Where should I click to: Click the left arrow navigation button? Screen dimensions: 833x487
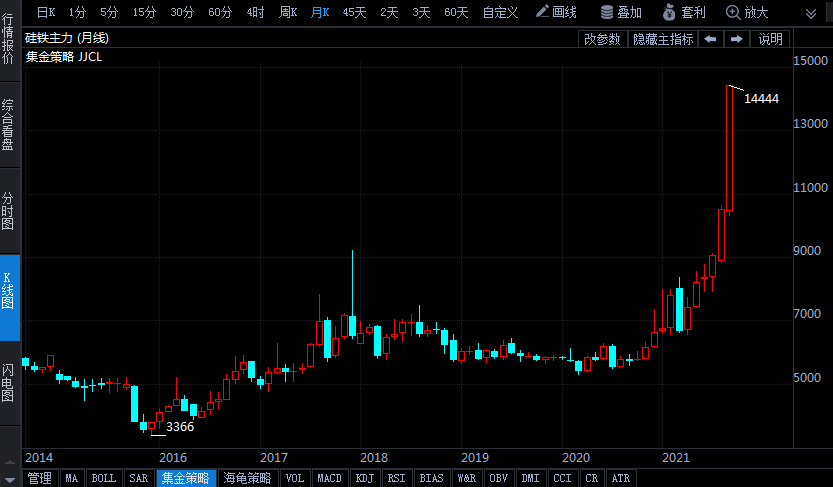click(x=710, y=39)
